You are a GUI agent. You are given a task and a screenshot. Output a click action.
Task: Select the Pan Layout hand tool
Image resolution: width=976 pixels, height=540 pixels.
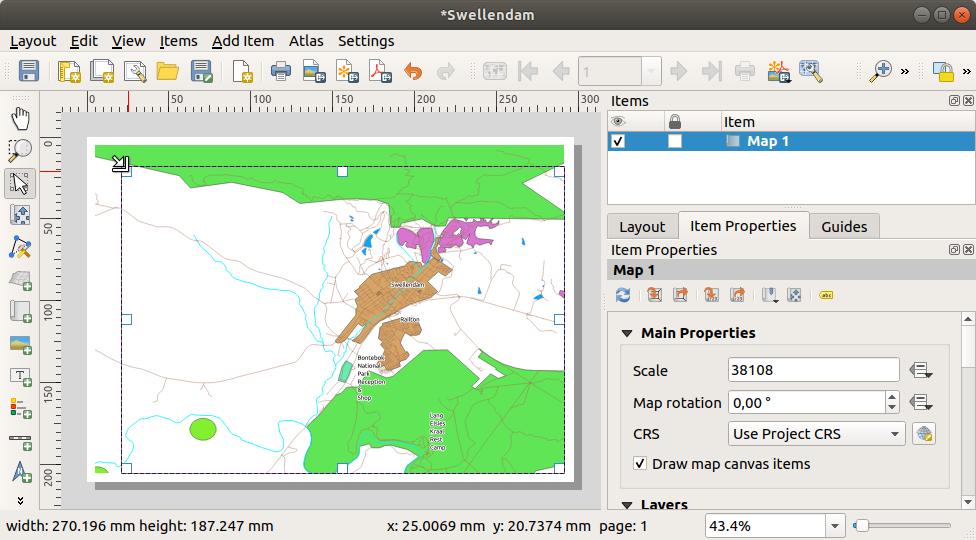coord(20,119)
